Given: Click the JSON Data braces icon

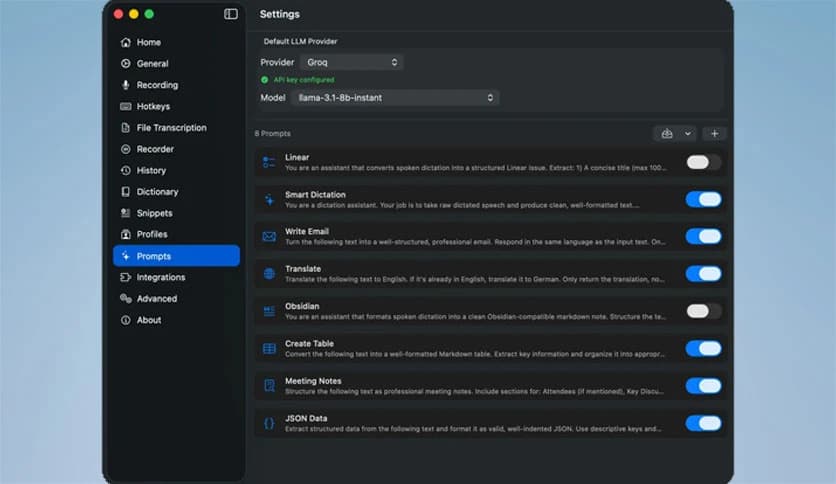Looking at the screenshot, I should 269,423.
